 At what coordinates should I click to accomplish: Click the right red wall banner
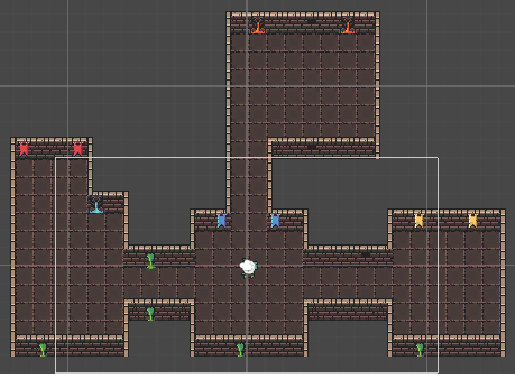coord(78,149)
